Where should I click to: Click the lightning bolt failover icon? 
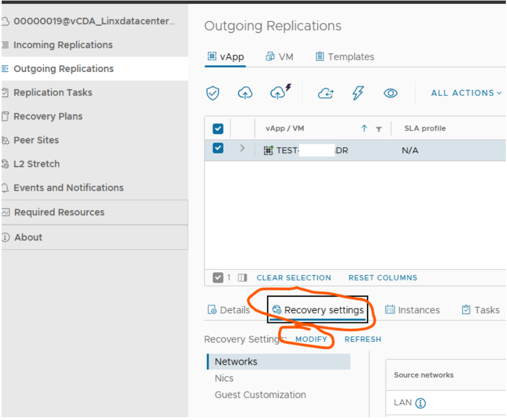(x=358, y=93)
